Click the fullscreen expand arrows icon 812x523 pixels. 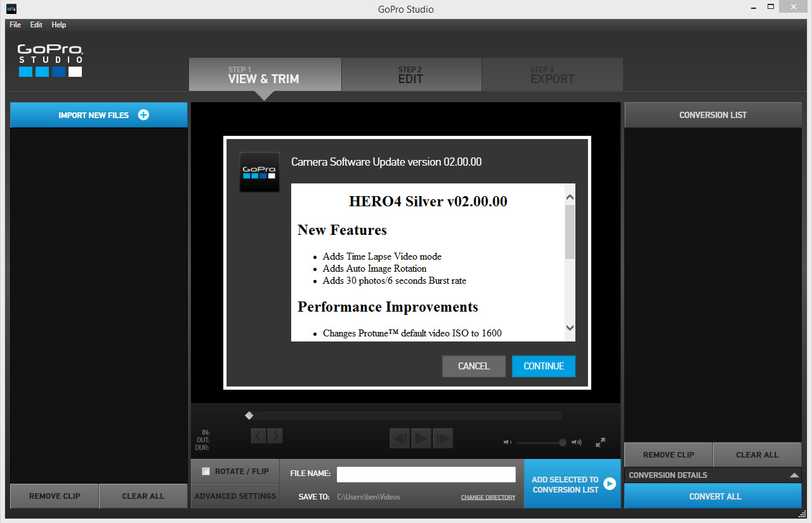click(x=600, y=442)
